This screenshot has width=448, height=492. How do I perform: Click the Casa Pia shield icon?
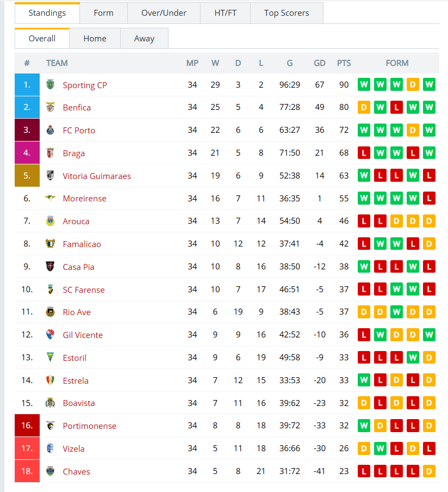click(50, 266)
